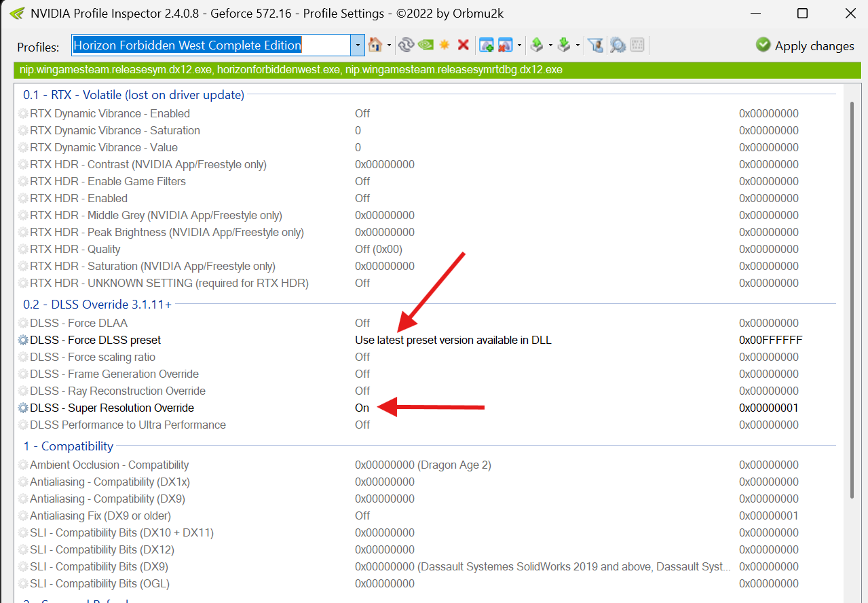Click the gear icon beside DLSS - Force scaling ratio

coord(23,357)
